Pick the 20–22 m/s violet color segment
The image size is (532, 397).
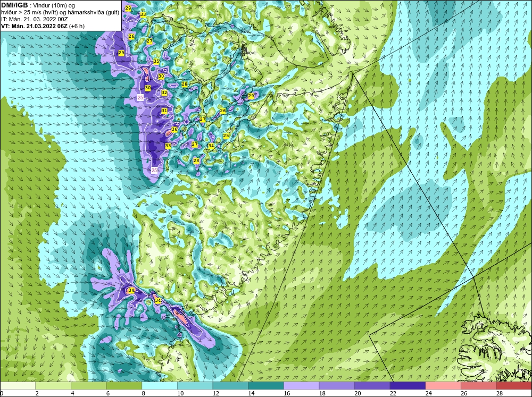point(372,385)
